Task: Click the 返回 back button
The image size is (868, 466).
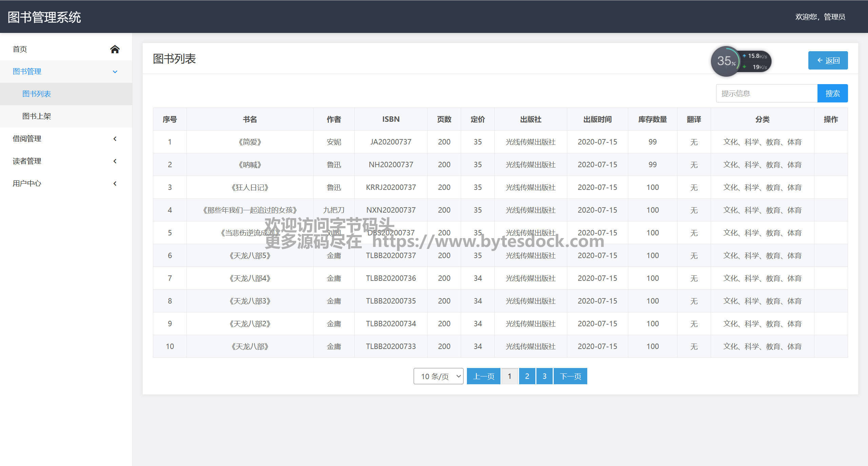Action: click(828, 60)
